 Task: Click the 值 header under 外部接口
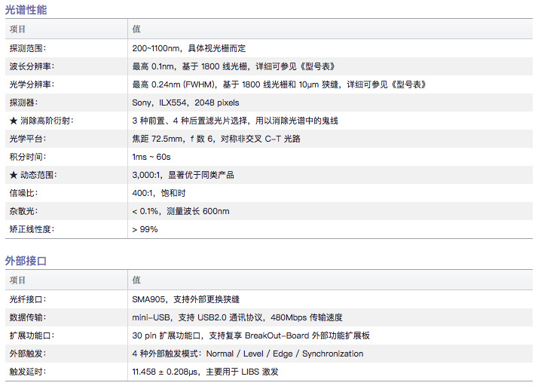coord(136,280)
